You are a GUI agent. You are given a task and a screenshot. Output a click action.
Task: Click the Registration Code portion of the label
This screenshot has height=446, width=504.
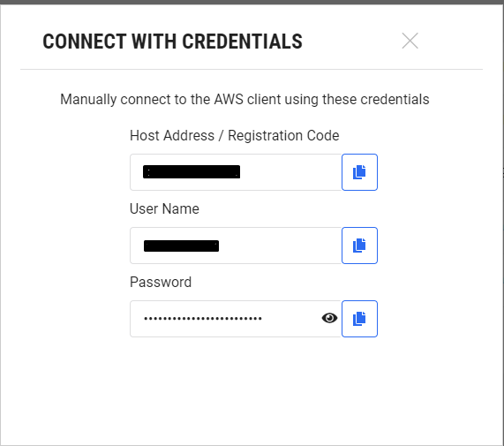click(x=283, y=136)
